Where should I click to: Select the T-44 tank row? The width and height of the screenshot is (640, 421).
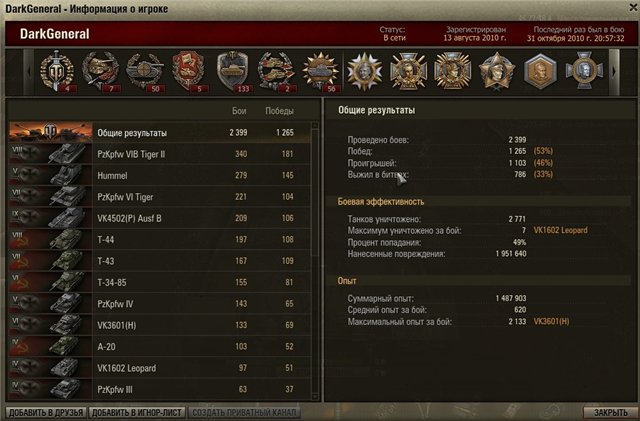160,239
